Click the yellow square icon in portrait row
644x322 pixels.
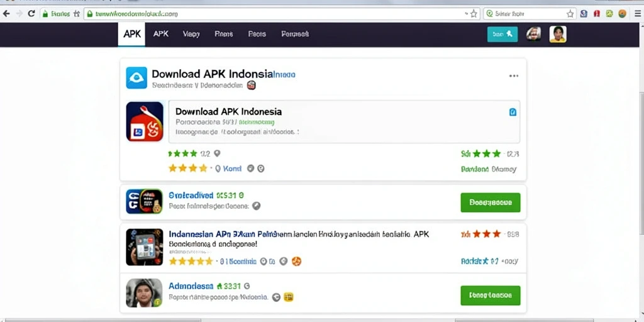pos(289,297)
